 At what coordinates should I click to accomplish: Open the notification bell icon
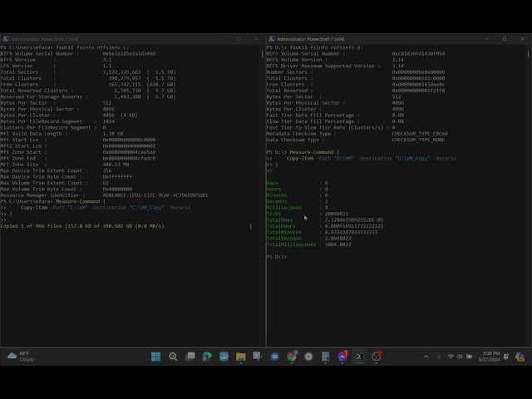[x=506, y=357]
